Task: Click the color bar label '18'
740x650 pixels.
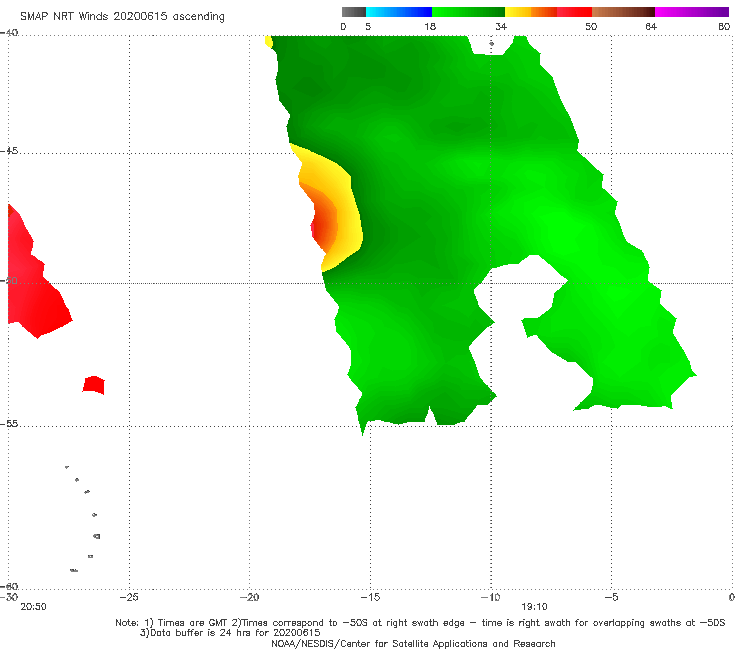Action: tap(430, 26)
